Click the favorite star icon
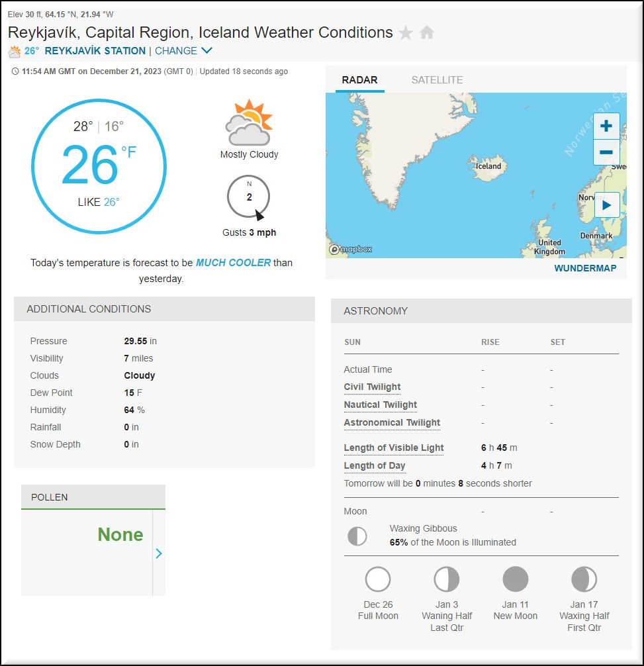 click(406, 32)
